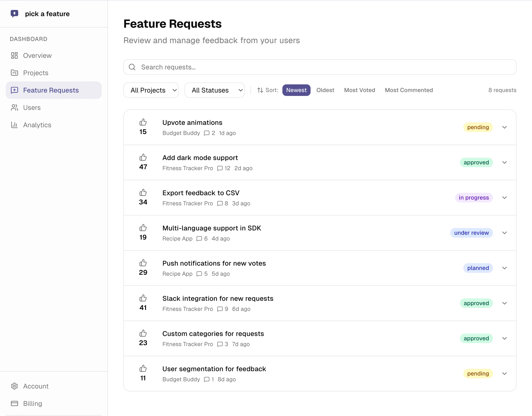The height and width of the screenshot is (416, 532).
Task: Open Account settings in sidebar
Action: pos(53,386)
